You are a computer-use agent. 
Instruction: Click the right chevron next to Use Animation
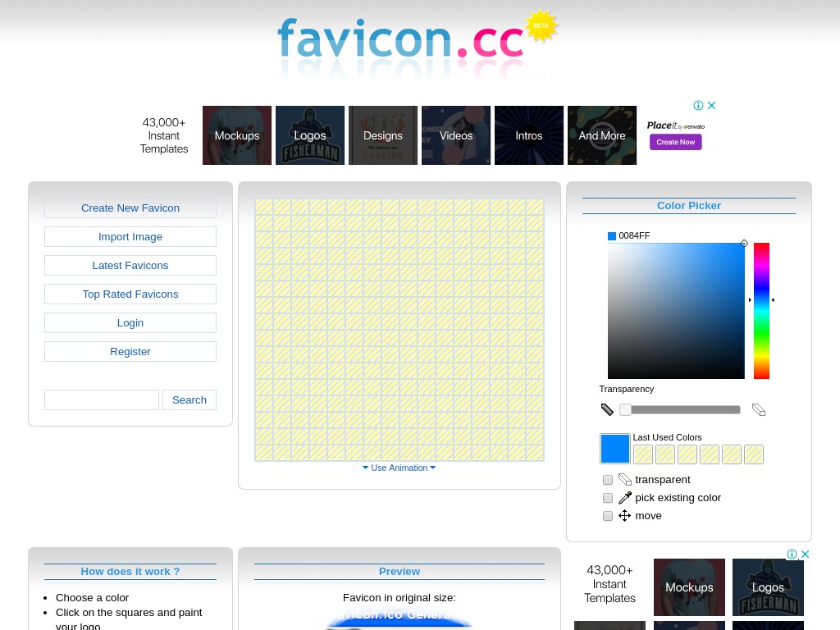pos(432,468)
